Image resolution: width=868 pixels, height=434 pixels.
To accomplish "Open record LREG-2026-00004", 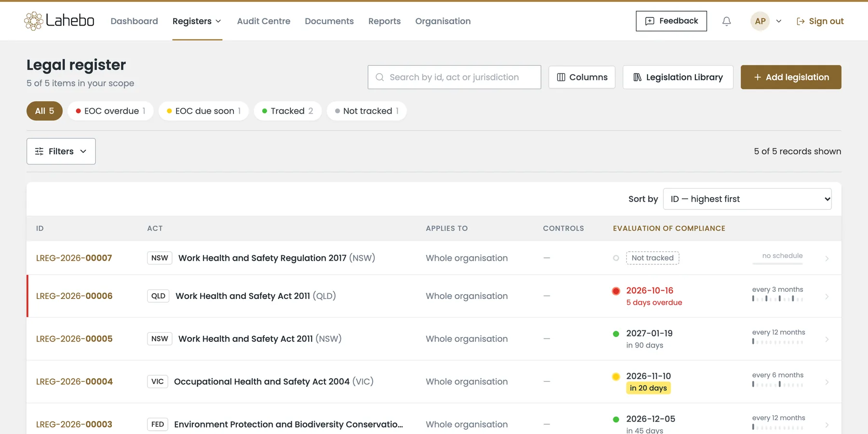I will click(x=74, y=381).
